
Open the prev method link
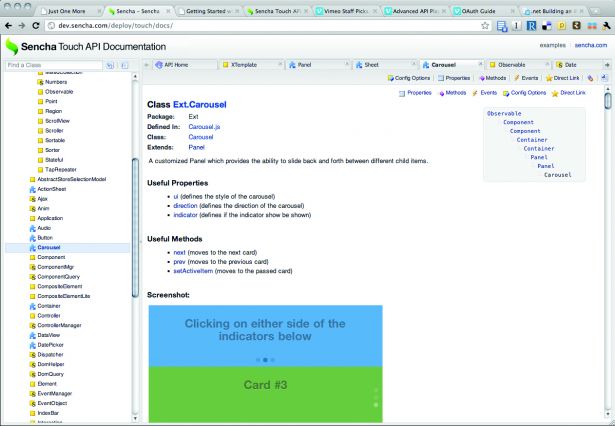tap(179, 262)
